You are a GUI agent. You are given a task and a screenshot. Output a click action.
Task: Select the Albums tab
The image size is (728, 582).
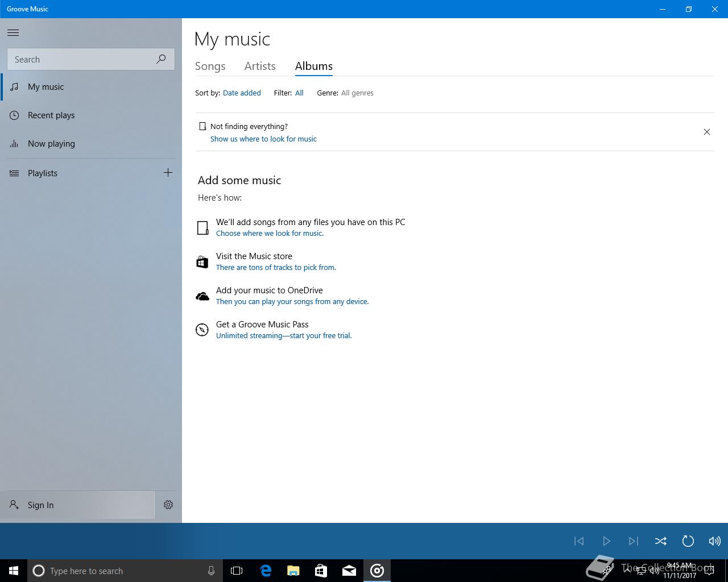(x=314, y=66)
